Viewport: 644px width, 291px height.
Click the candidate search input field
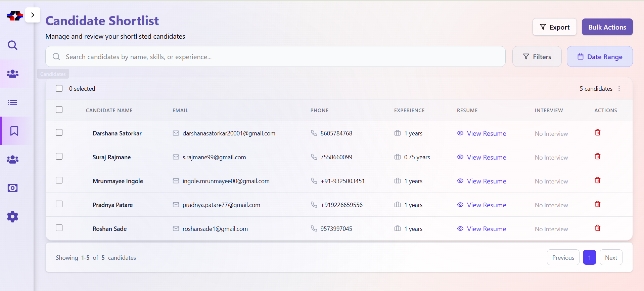point(275,57)
